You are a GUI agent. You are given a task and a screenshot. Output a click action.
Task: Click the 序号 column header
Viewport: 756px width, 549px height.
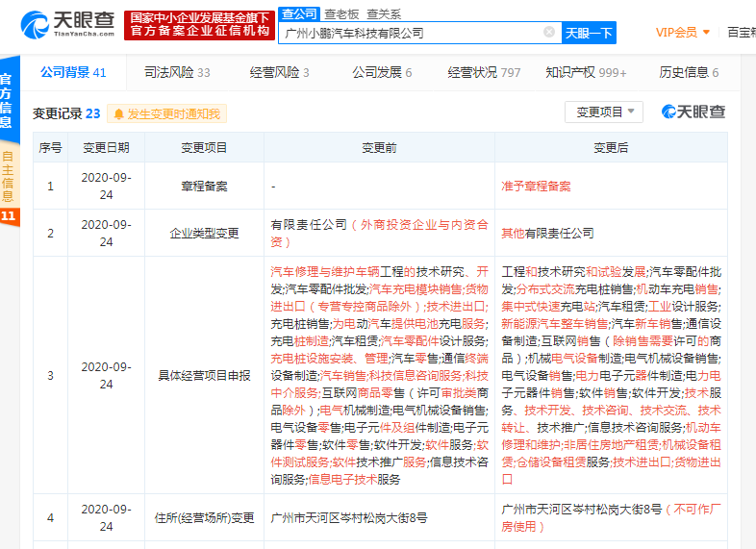pos(50,147)
